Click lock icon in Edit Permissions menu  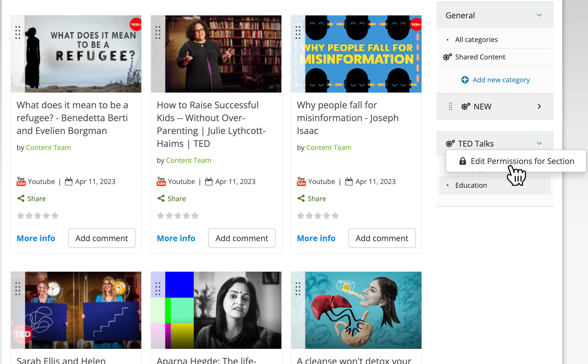(463, 161)
